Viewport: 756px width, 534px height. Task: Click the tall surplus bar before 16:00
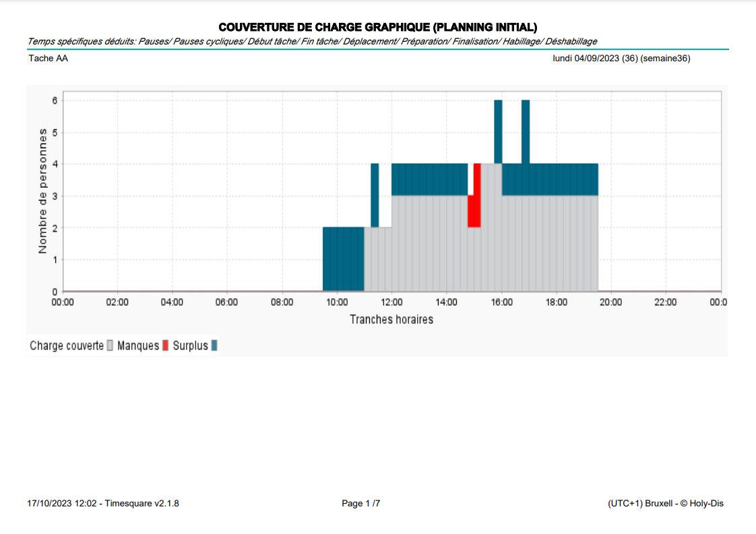point(498,131)
